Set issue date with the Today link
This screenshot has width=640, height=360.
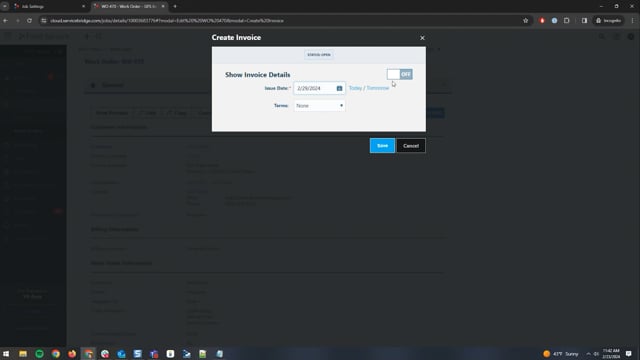point(355,88)
